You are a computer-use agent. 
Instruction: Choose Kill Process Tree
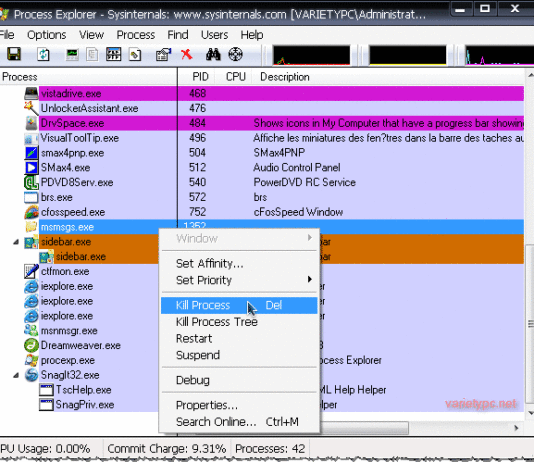[239, 322]
